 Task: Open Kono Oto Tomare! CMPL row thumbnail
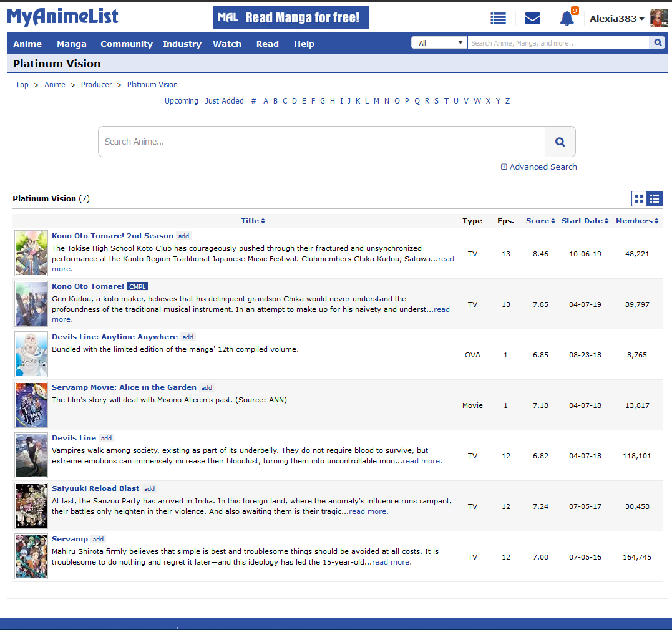[x=31, y=304]
